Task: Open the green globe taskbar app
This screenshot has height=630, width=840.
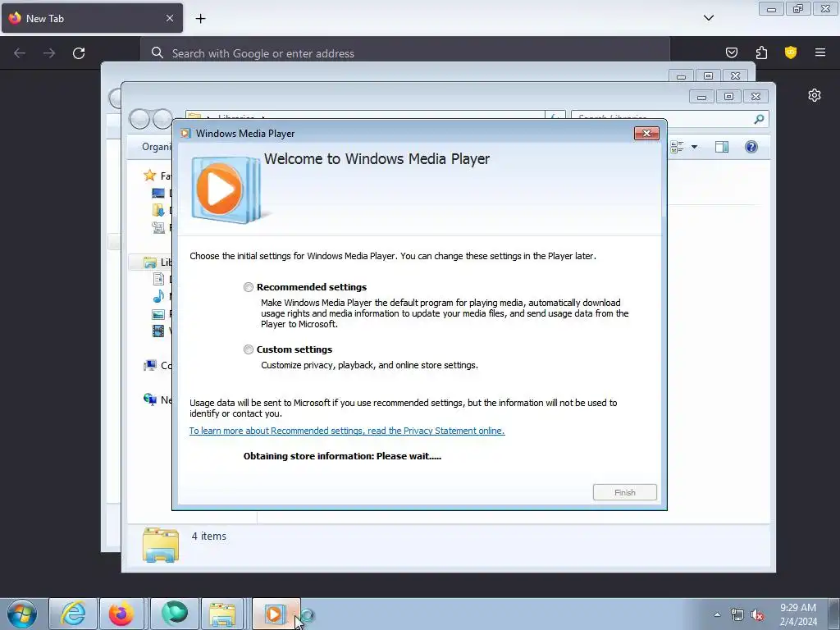Action: coord(175,614)
